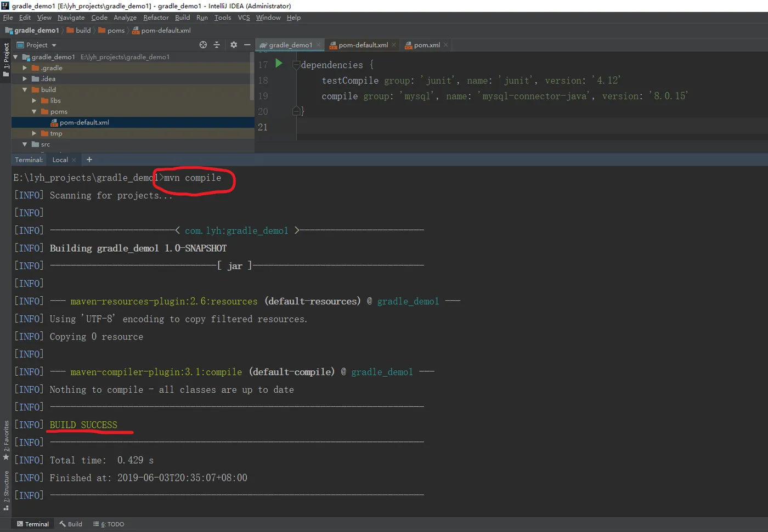This screenshot has height=532, width=768.
Task: Open the Navigate menu
Action: point(71,18)
